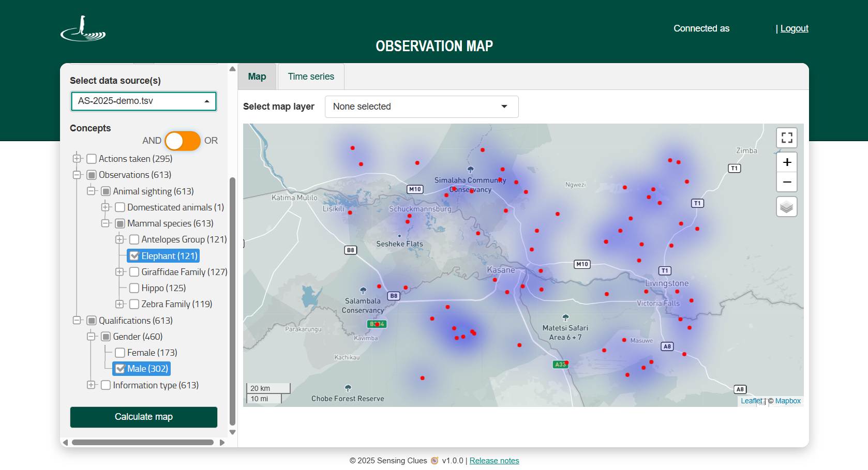Click the Zimba town map label
The height and width of the screenshot is (470, 868).
pyautogui.click(x=746, y=150)
